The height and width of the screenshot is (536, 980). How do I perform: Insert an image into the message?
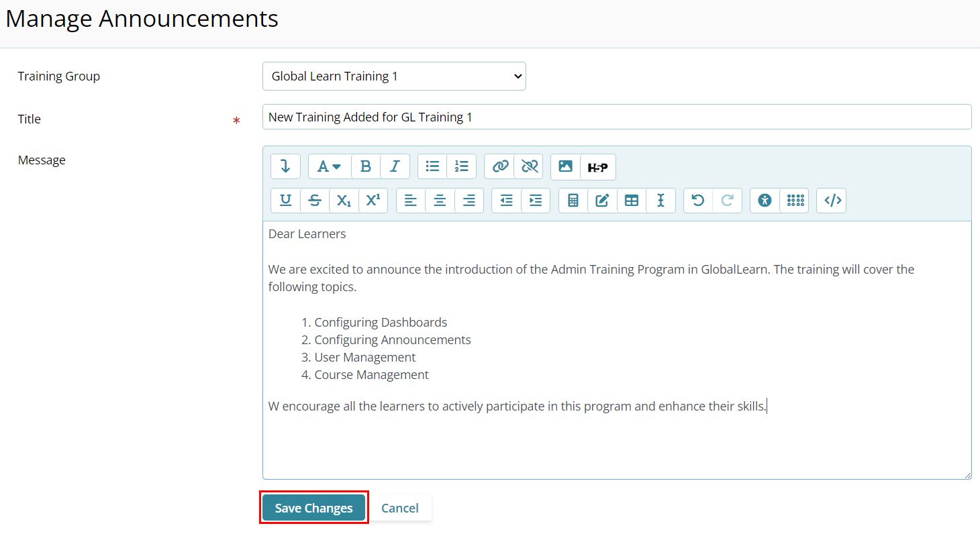tap(566, 166)
